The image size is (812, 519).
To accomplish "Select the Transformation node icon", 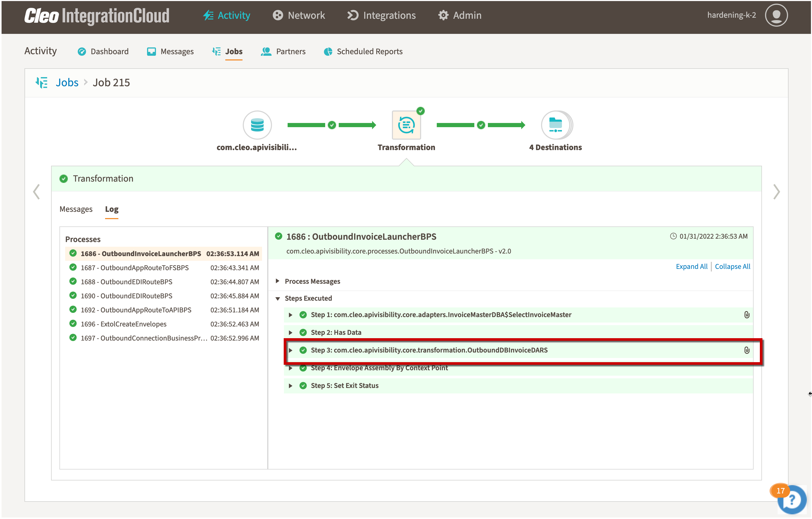I will 406,125.
